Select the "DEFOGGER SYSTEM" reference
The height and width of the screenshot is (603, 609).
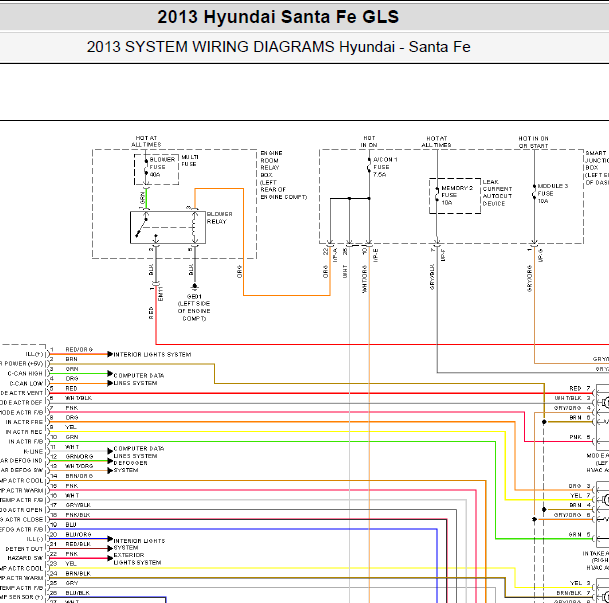click(x=130, y=467)
